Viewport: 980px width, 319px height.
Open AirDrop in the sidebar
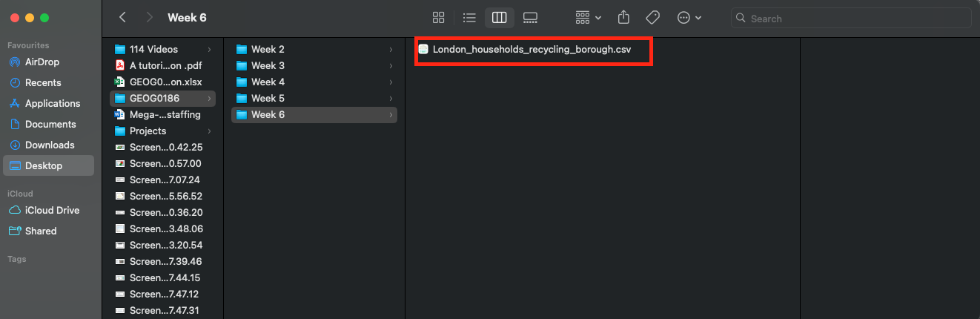[42, 62]
